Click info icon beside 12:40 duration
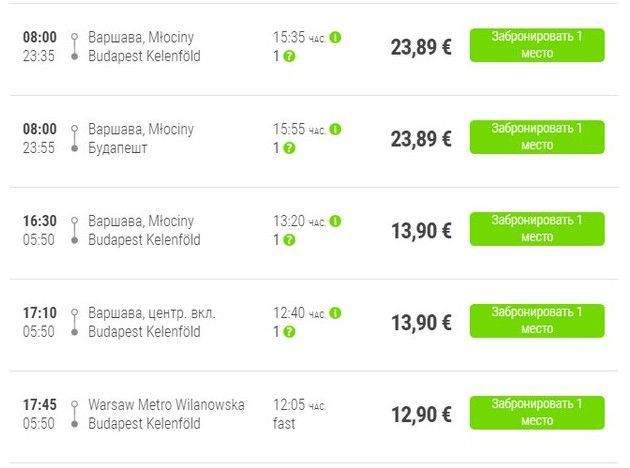The height and width of the screenshot is (468, 630). [335, 313]
